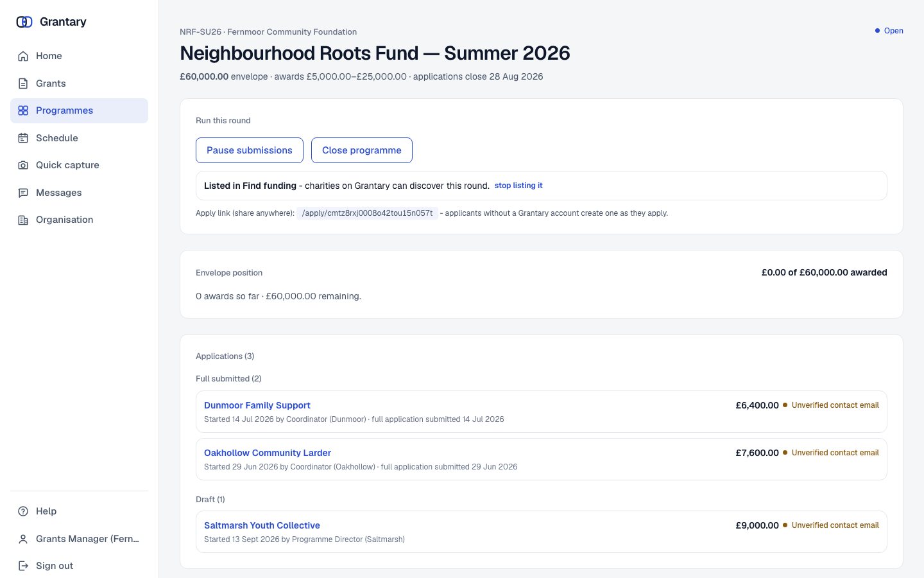
Task: Click the apply link path code
Action: (368, 213)
